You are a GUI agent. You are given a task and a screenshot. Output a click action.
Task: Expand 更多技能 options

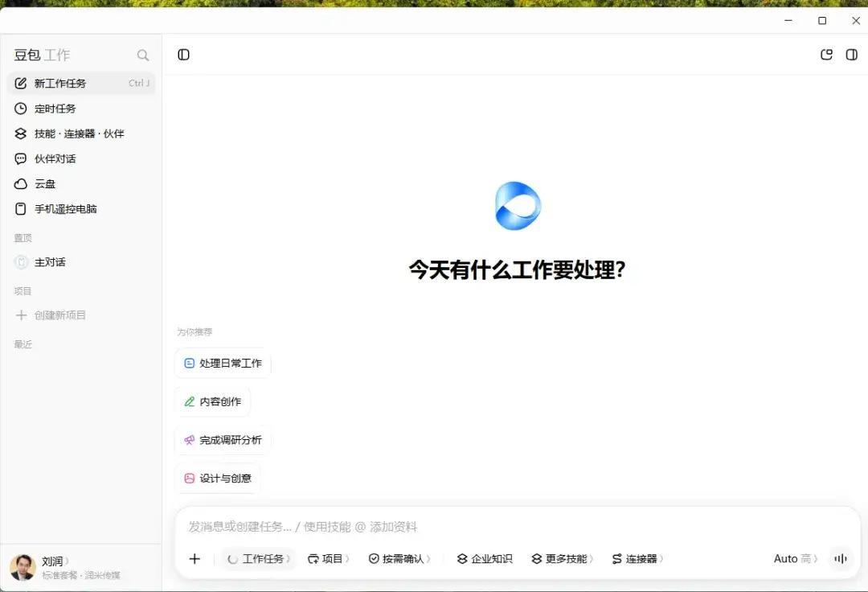(x=562, y=559)
